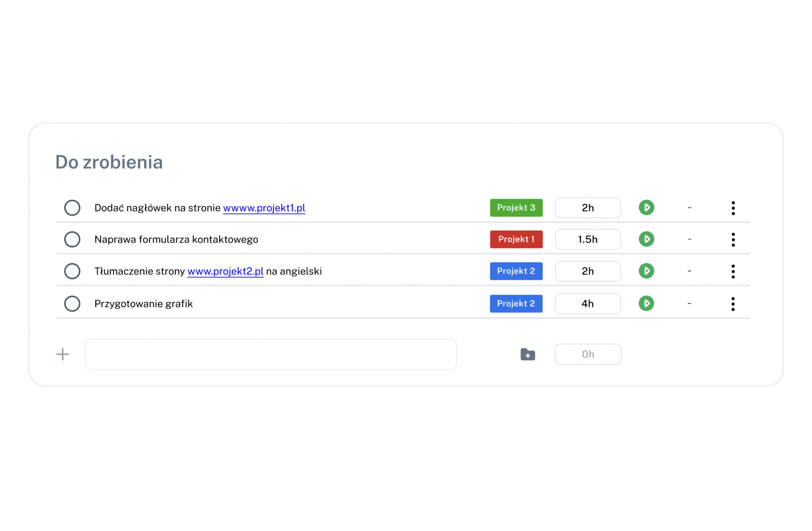The height and width of the screenshot is (531, 812).
Task: Start timer for Przygotowanie grafik task
Action: pos(646,303)
